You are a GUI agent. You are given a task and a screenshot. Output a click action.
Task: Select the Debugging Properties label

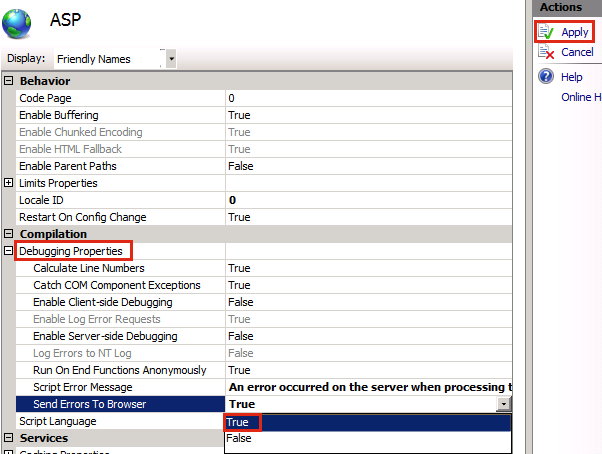[71, 251]
